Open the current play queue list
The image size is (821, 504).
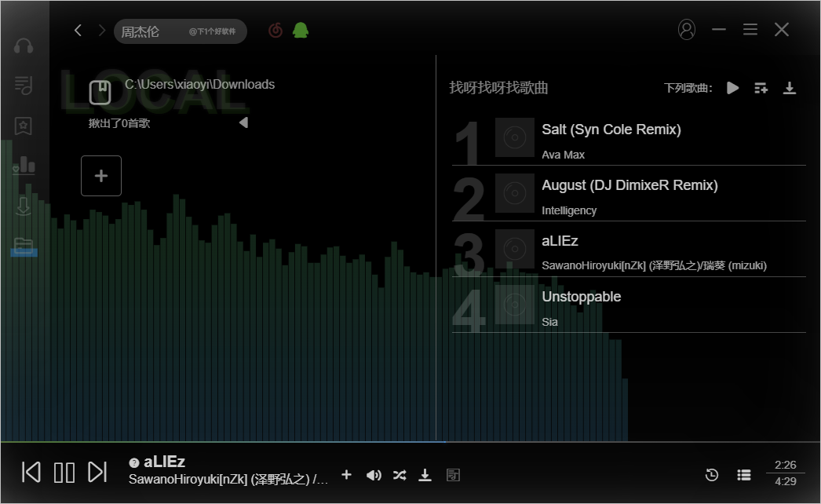[x=743, y=475]
